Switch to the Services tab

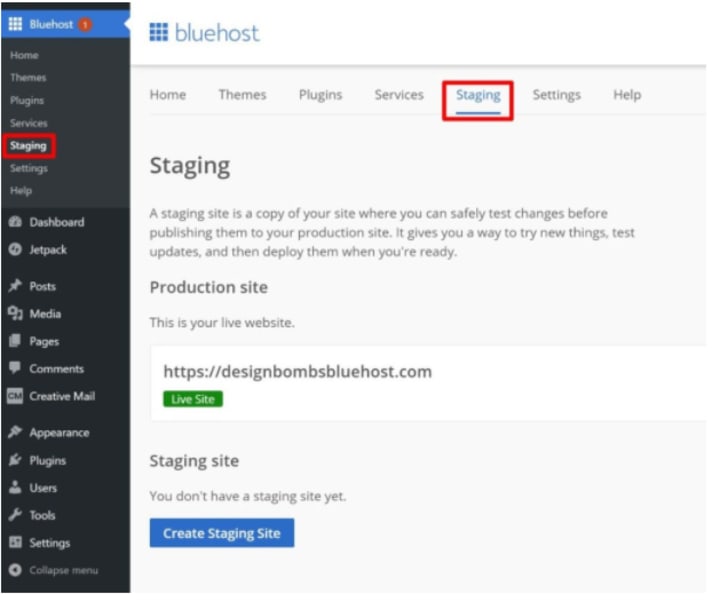pos(399,95)
